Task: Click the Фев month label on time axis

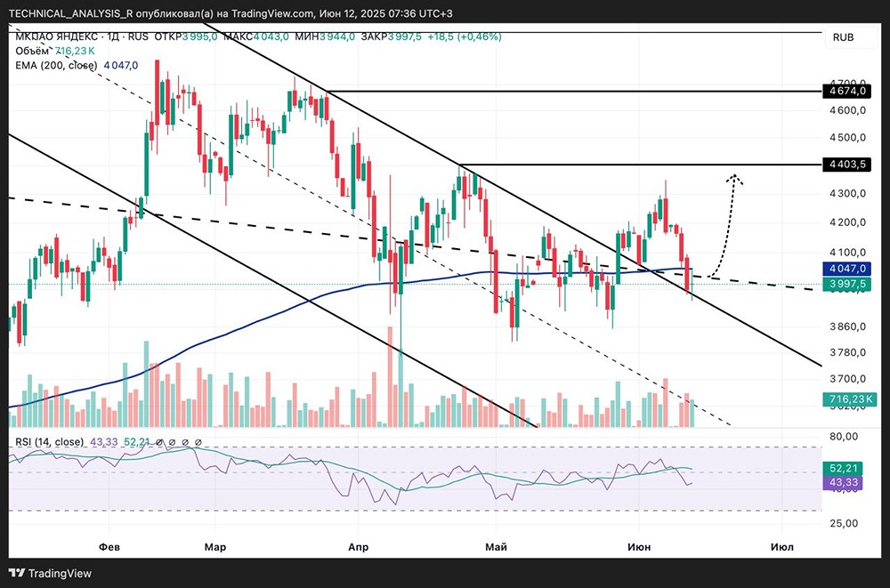Action: [x=109, y=547]
